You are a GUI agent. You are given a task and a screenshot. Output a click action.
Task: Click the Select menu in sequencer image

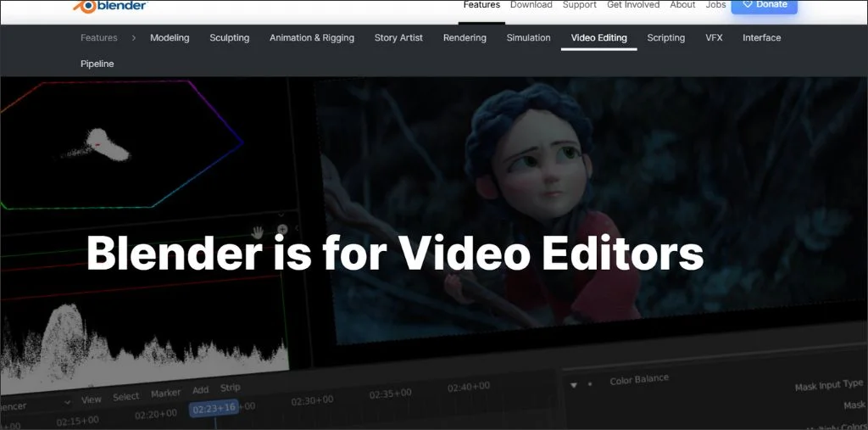point(125,396)
